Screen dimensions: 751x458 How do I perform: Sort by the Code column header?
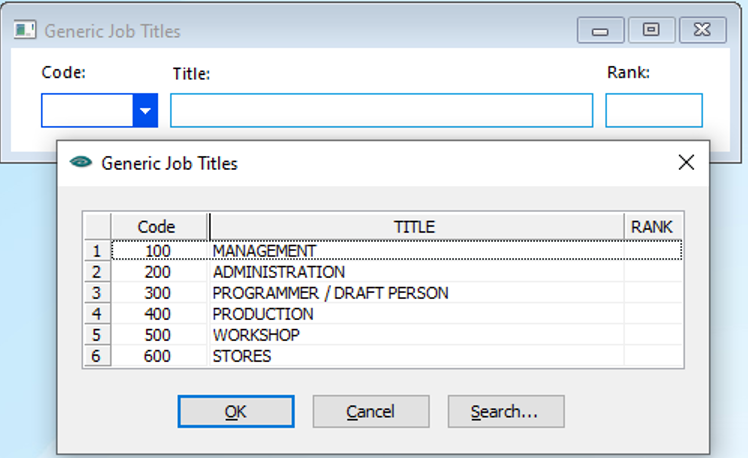159,227
